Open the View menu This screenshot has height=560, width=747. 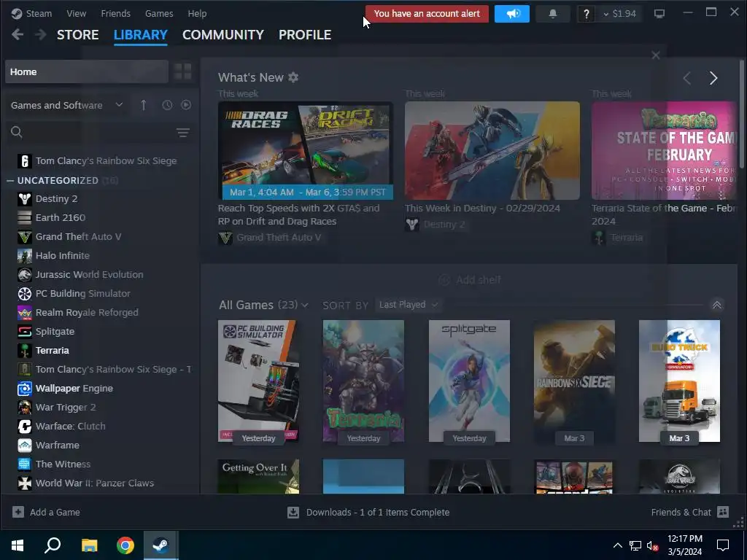coord(76,13)
